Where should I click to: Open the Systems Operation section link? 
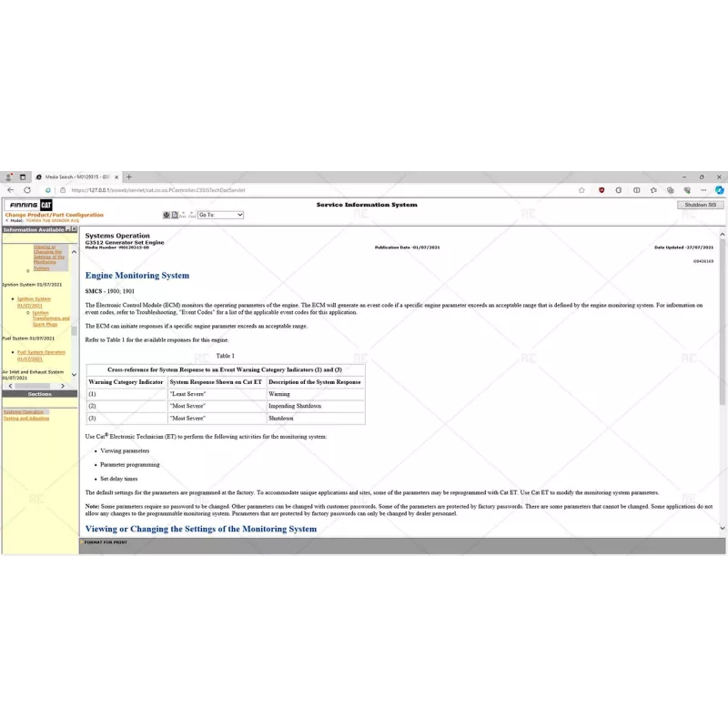23,412
